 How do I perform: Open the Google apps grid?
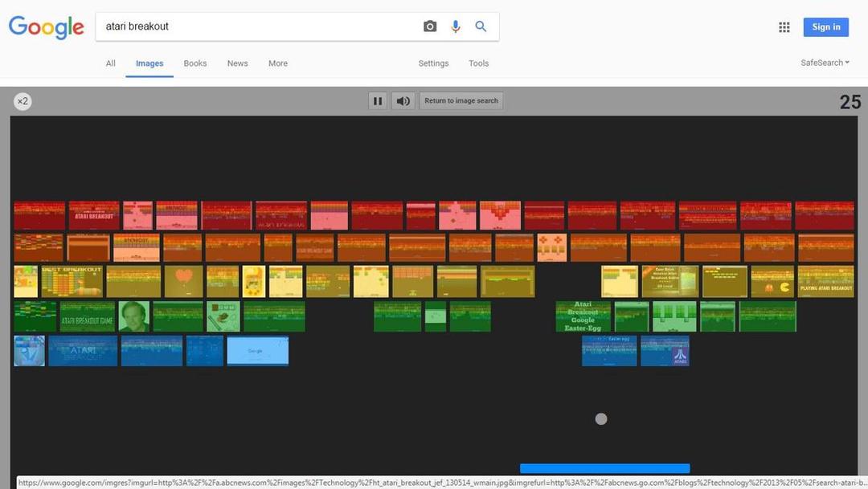[x=784, y=27]
